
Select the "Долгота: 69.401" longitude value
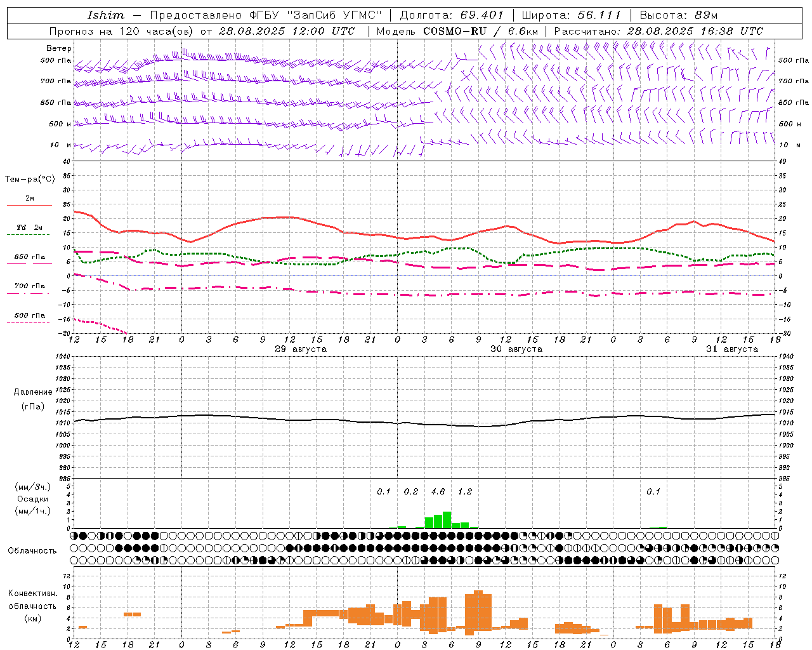(x=452, y=15)
